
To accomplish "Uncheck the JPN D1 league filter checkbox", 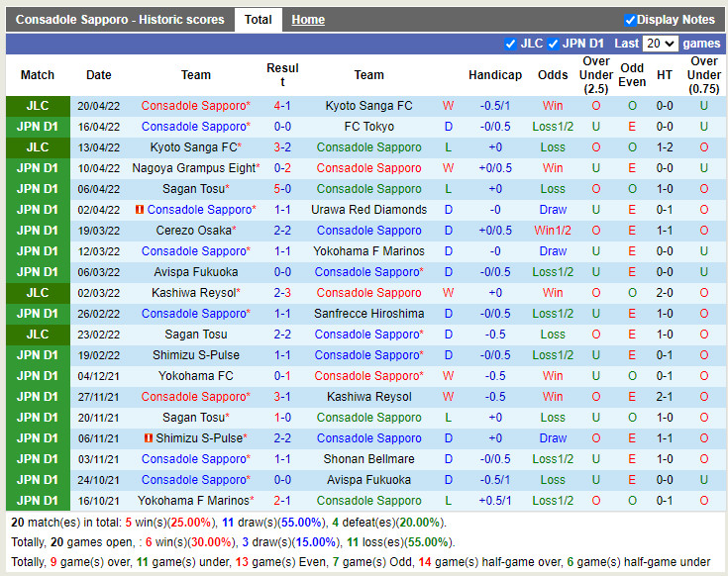I will pyautogui.click(x=554, y=44).
